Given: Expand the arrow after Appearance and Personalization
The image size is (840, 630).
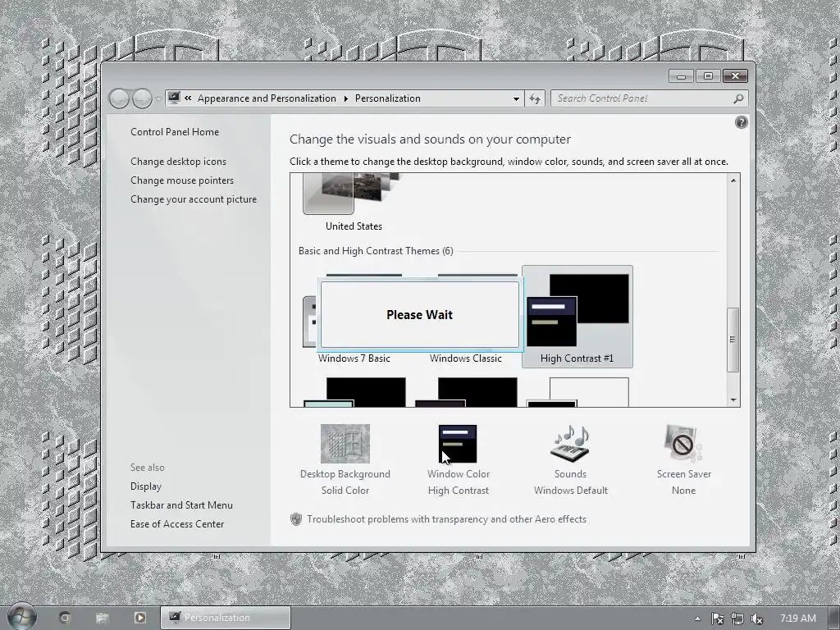Looking at the screenshot, I should (x=345, y=98).
